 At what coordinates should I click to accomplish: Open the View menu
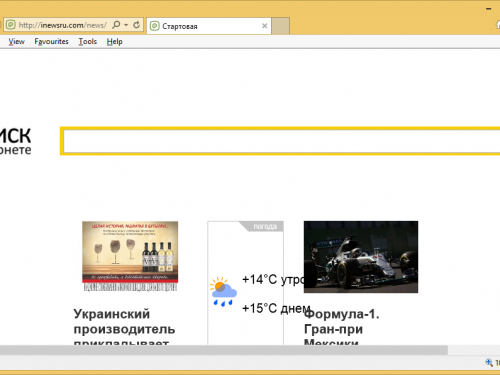(x=16, y=42)
